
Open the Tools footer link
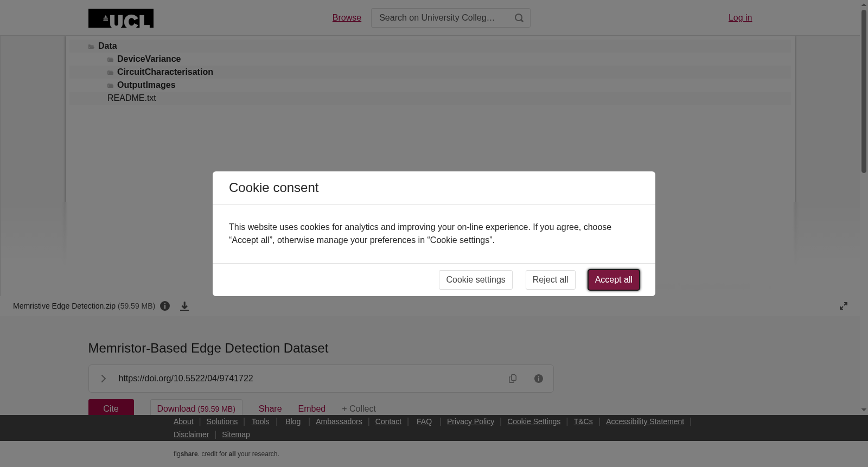pyautogui.click(x=260, y=421)
